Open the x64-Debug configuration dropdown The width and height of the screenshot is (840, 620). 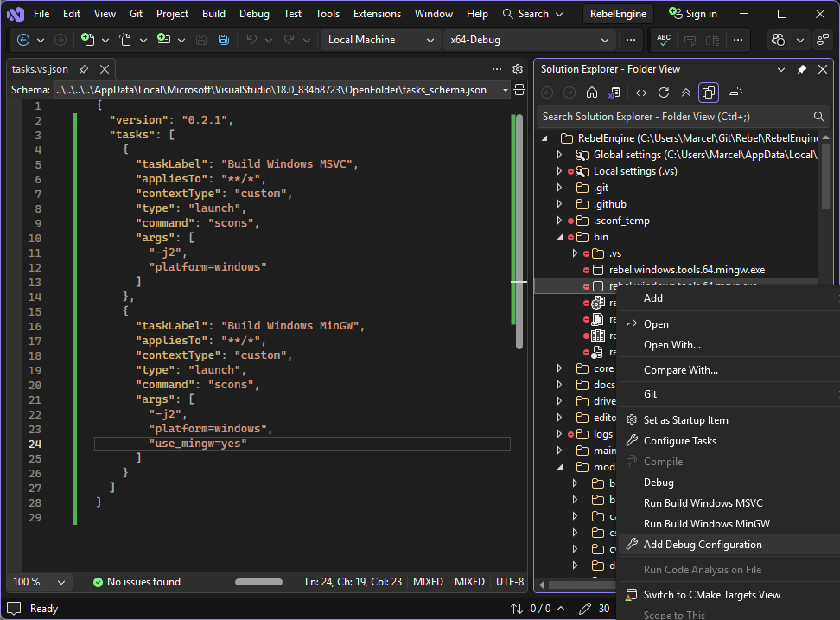click(x=529, y=40)
